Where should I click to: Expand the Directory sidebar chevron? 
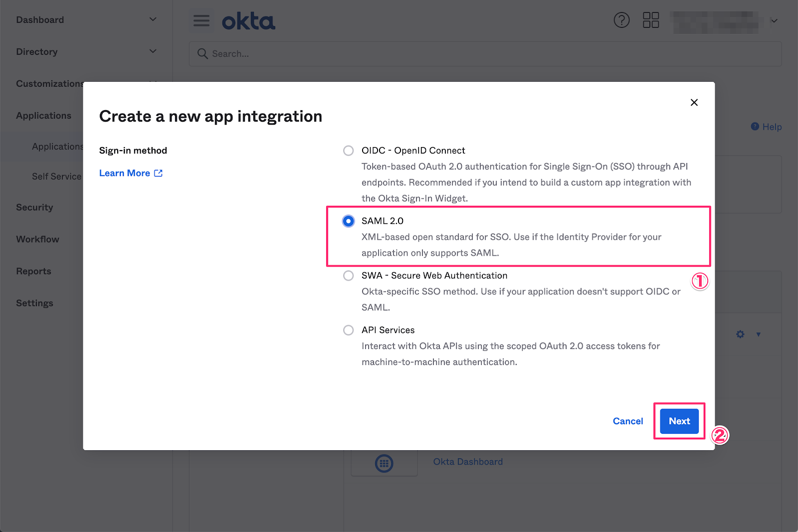(x=153, y=51)
